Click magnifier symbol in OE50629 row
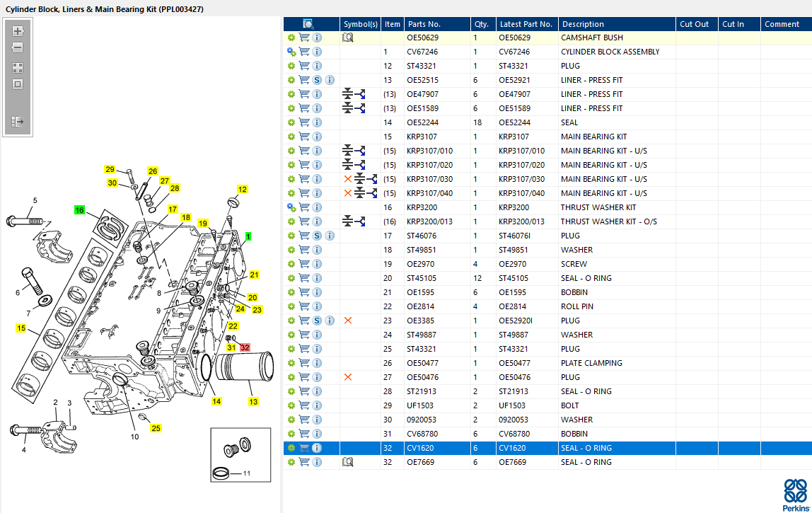Viewport: 812px width, 513px height. 348,38
